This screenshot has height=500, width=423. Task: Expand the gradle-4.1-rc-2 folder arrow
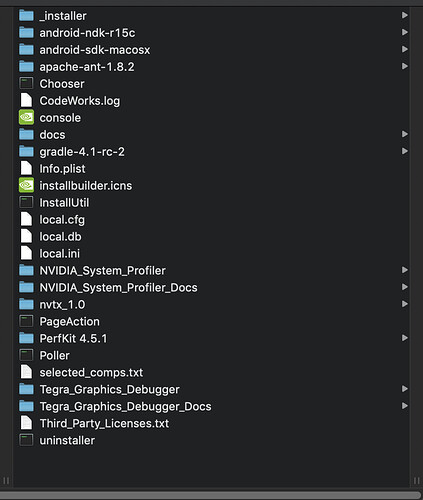(x=405, y=151)
